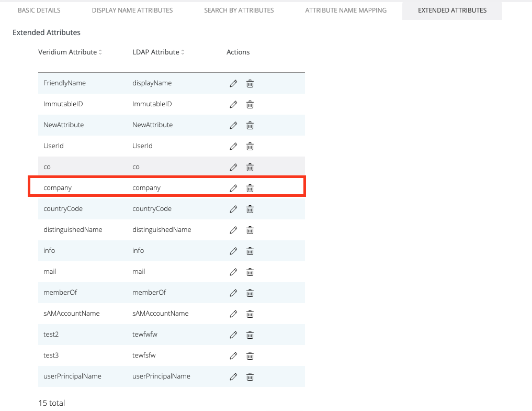Viewport: 532px width, 411px height.
Task: Edit the FriendlyName attribute row
Action: pos(234,83)
